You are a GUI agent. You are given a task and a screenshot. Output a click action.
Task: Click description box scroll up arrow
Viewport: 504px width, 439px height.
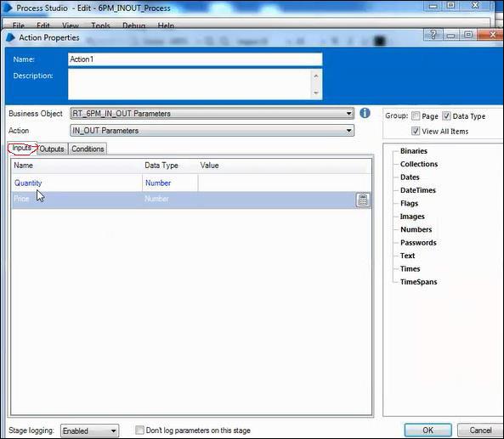click(x=316, y=76)
